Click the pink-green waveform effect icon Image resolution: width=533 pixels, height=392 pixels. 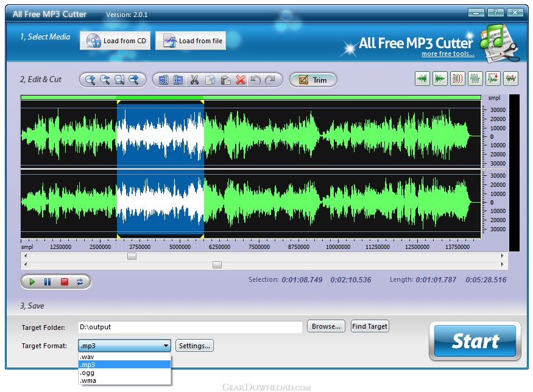pyautogui.click(x=510, y=79)
